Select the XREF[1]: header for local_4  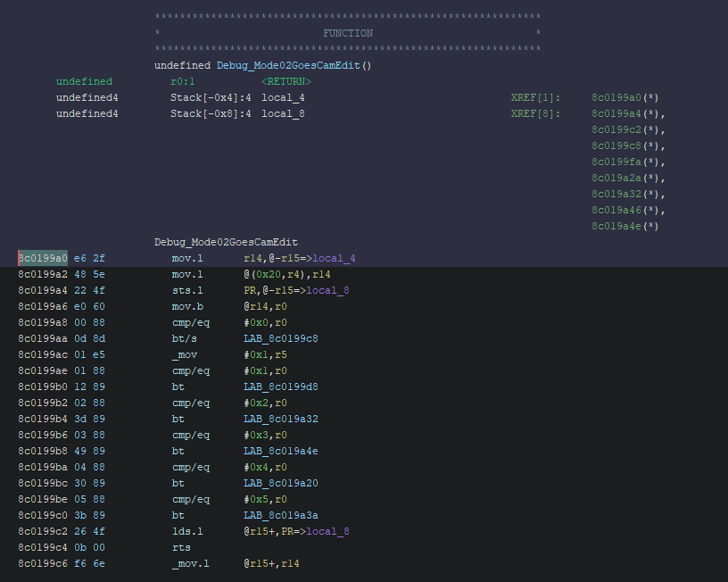pyautogui.click(x=535, y=97)
